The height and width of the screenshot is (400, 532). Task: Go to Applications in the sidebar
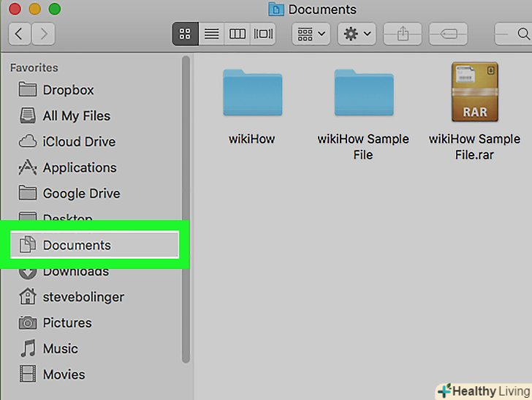point(79,167)
